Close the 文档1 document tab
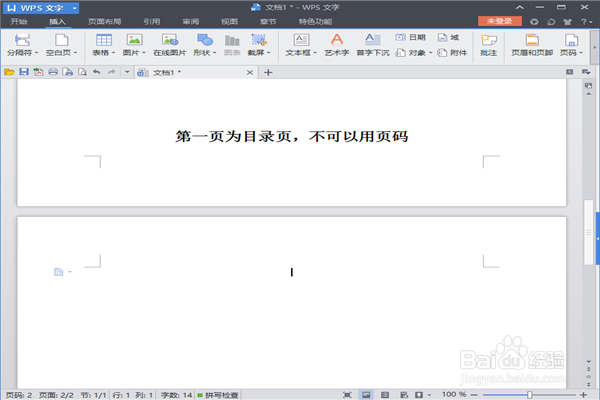This screenshot has height=400, width=600. (x=250, y=72)
